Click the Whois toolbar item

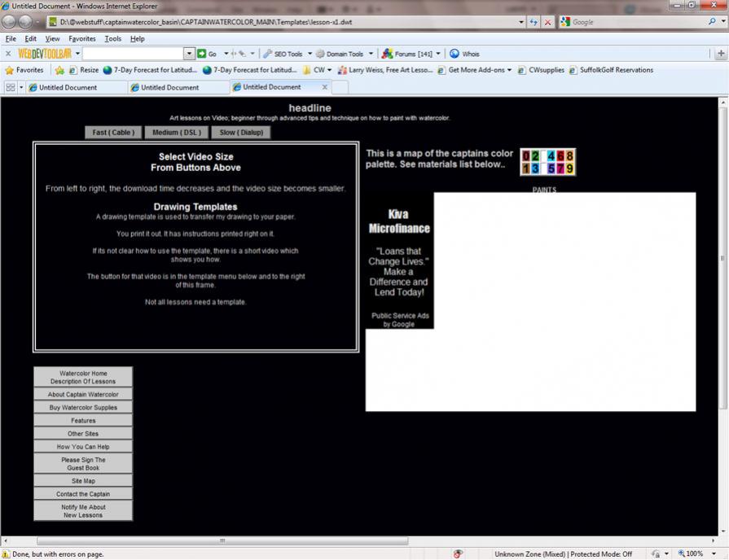(x=464, y=54)
